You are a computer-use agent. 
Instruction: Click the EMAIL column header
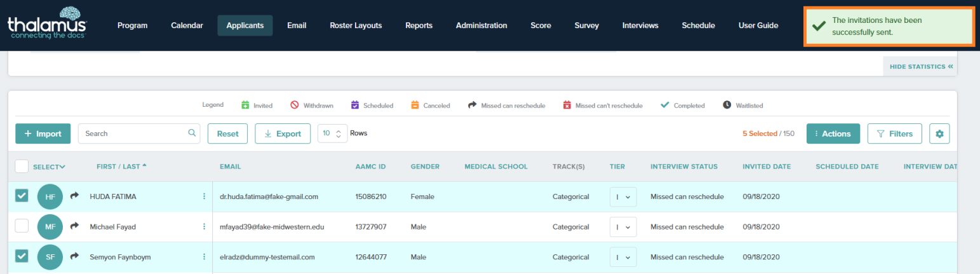230,167
